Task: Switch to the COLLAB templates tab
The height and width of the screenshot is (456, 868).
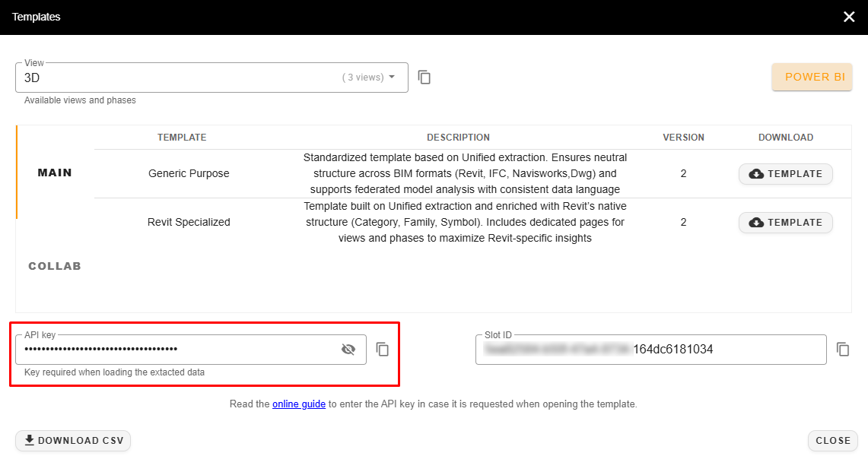Action: 55,266
